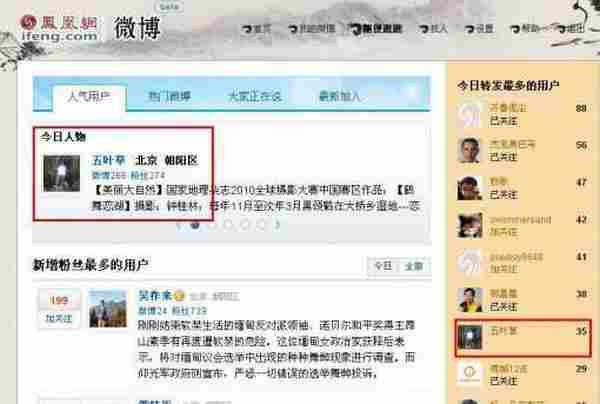Open 吴祚来's 粉丝723 fans link
Screen dimensions: 600x404
[x=189, y=311]
